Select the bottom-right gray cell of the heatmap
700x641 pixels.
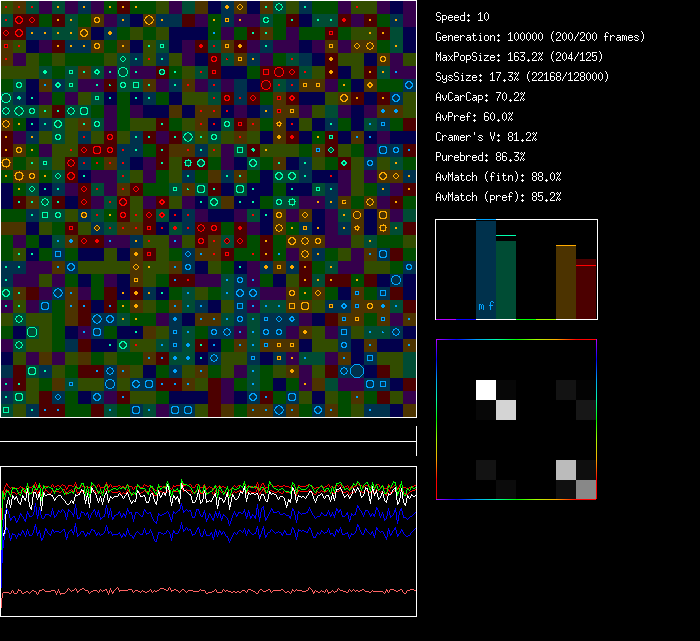pos(586,489)
